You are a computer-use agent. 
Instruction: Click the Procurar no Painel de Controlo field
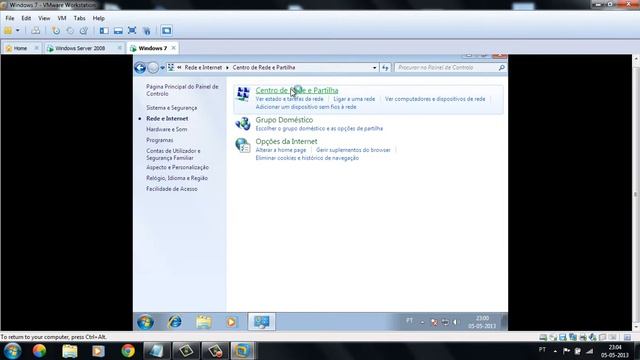point(446,68)
